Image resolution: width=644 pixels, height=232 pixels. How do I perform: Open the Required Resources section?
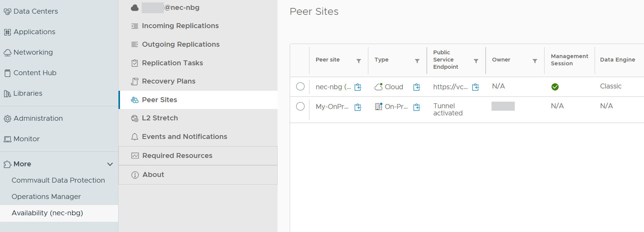click(198, 156)
